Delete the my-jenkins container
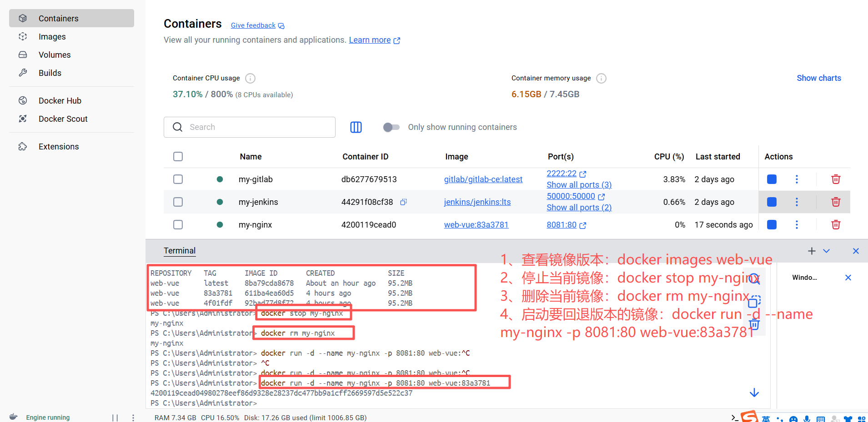 pos(836,202)
